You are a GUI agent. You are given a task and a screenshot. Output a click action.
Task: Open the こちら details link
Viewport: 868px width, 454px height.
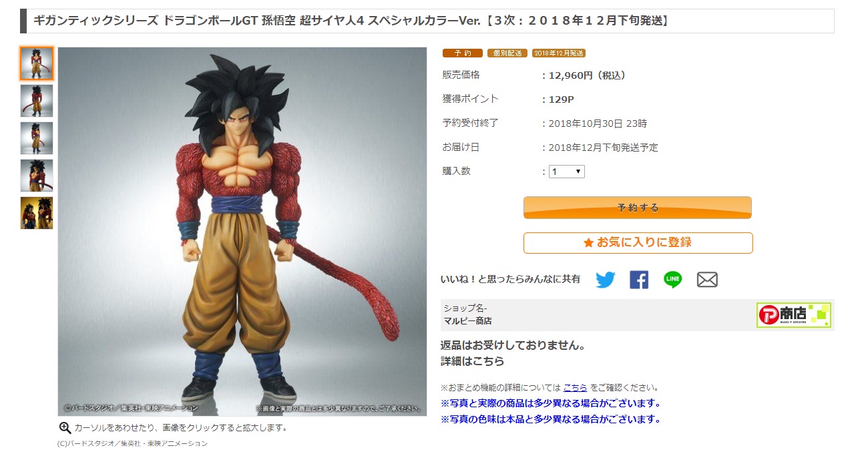coord(575,387)
